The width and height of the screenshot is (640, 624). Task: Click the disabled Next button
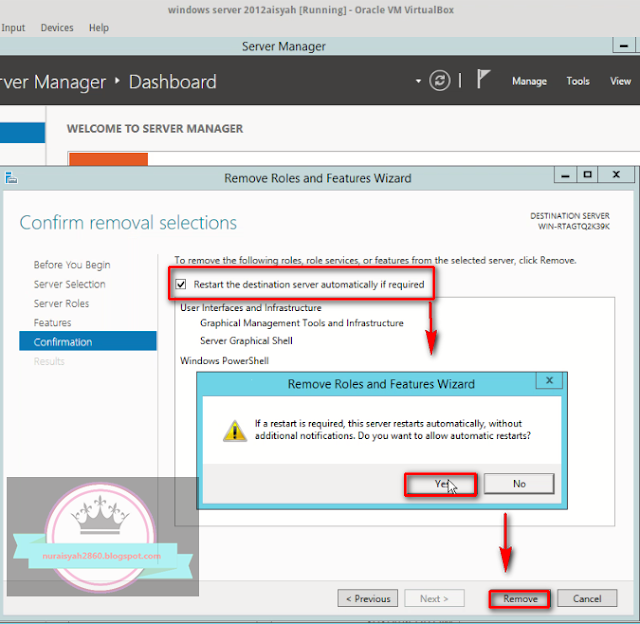[x=434, y=599]
